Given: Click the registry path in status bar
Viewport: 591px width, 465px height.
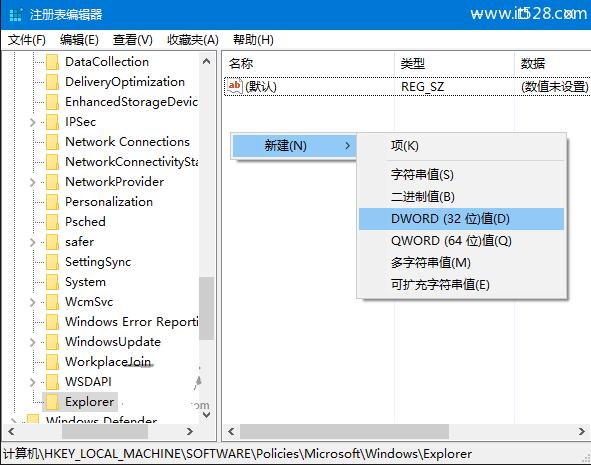Looking at the screenshot, I should tap(237, 454).
